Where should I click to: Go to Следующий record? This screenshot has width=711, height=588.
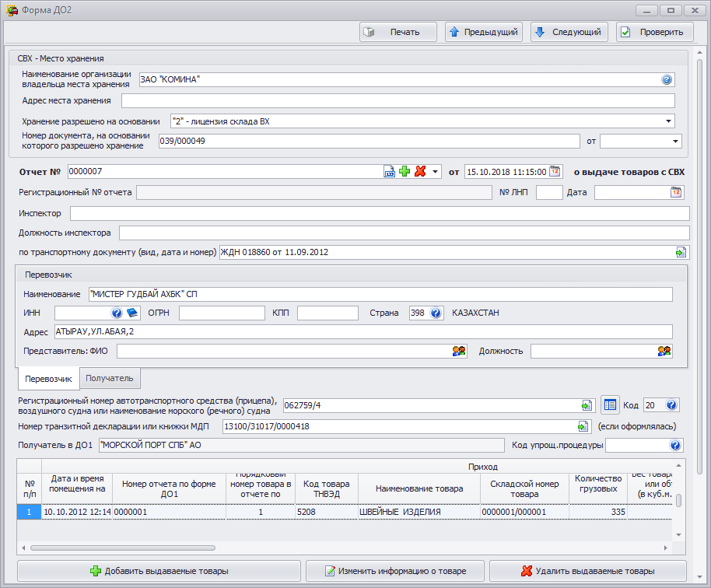[569, 32]
